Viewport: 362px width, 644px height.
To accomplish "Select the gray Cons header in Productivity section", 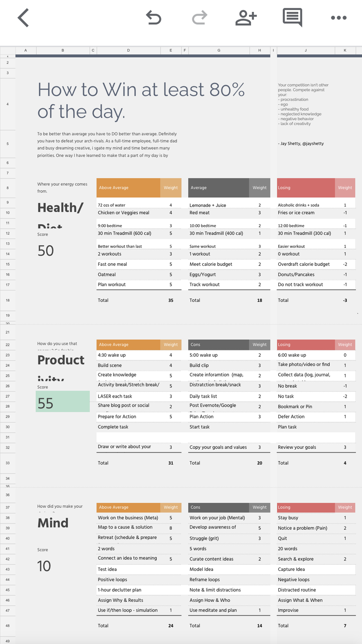I will pos(218,345).
